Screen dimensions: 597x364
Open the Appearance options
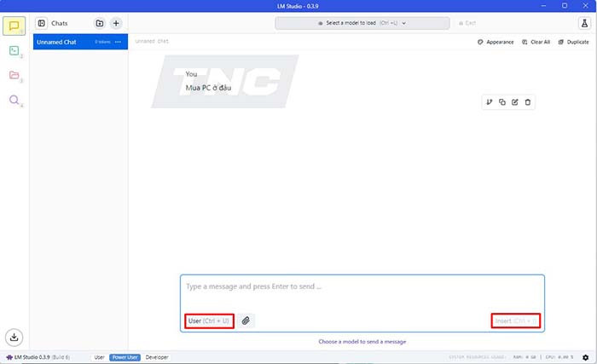[496, 42]
